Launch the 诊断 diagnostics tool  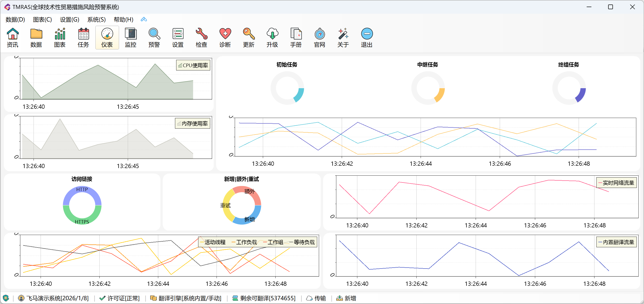tap(225, 38)
